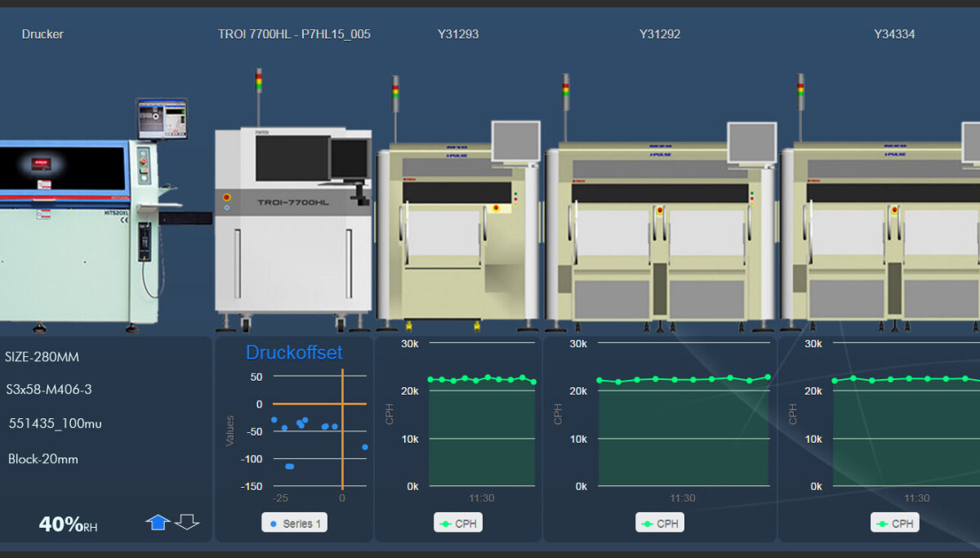Click the Y31292 machine title
This screenshot has width=980, height=558.
click(660, 34)
